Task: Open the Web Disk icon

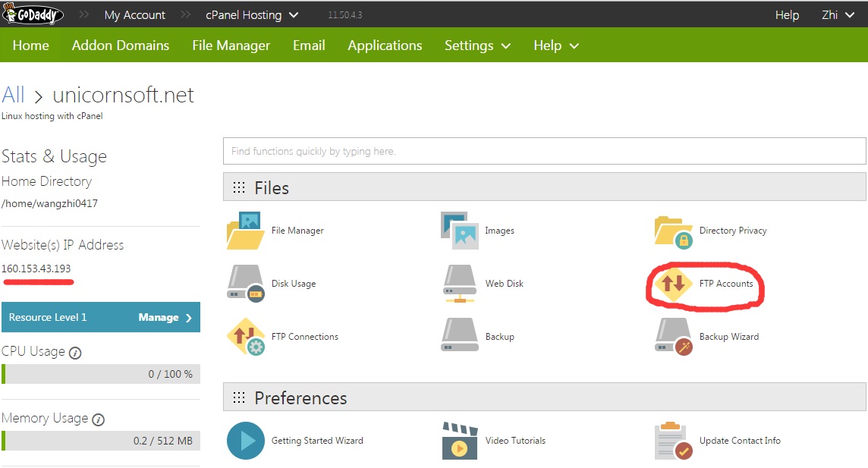Action: [459, 284]
